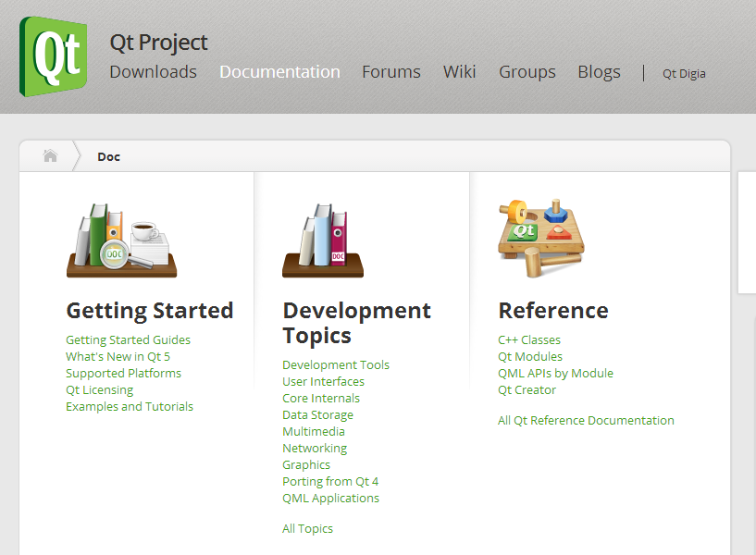756x555 pixels.
Task: Go to the Wiki page
Action: coord(460,72)
